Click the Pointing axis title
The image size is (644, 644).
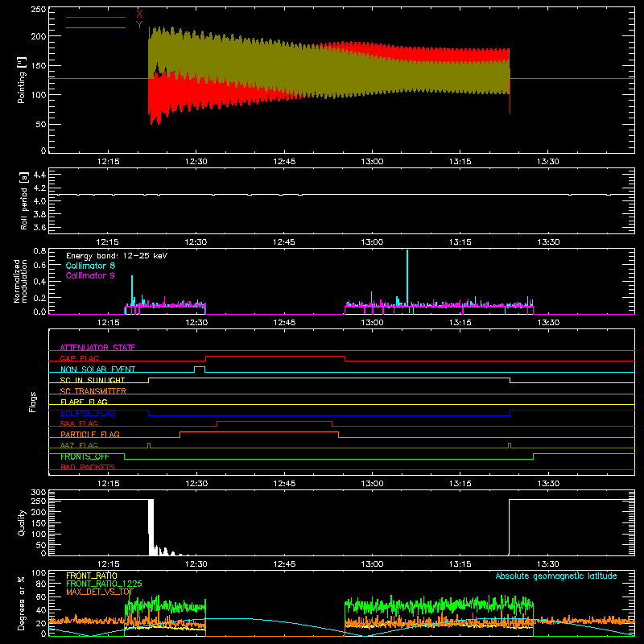tap(22, 80)
